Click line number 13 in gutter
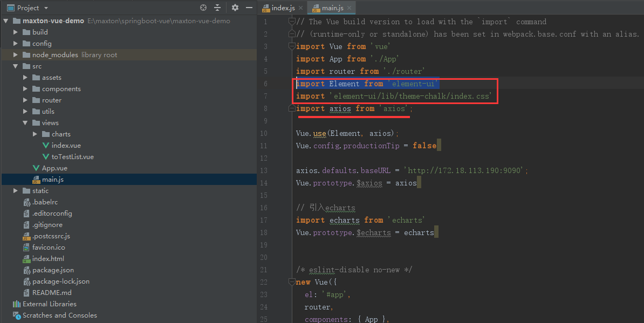This screenshot has width=644, height=323. coord(264,170)
